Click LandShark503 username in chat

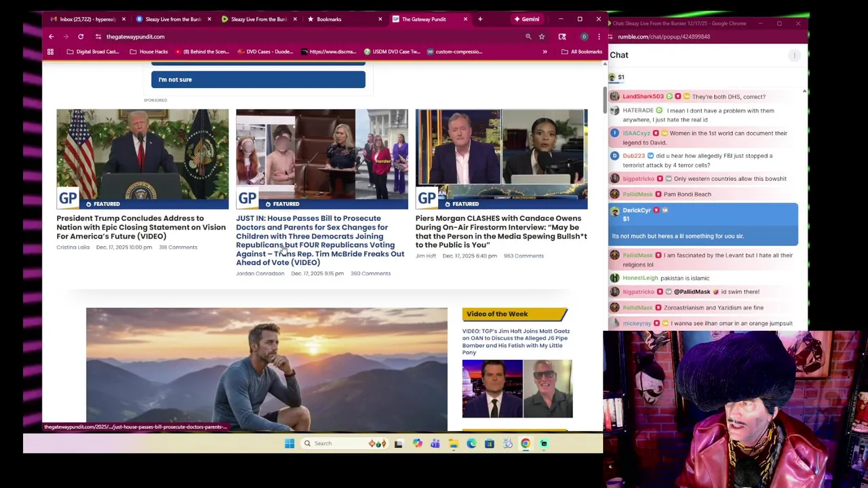click(643, 97)
